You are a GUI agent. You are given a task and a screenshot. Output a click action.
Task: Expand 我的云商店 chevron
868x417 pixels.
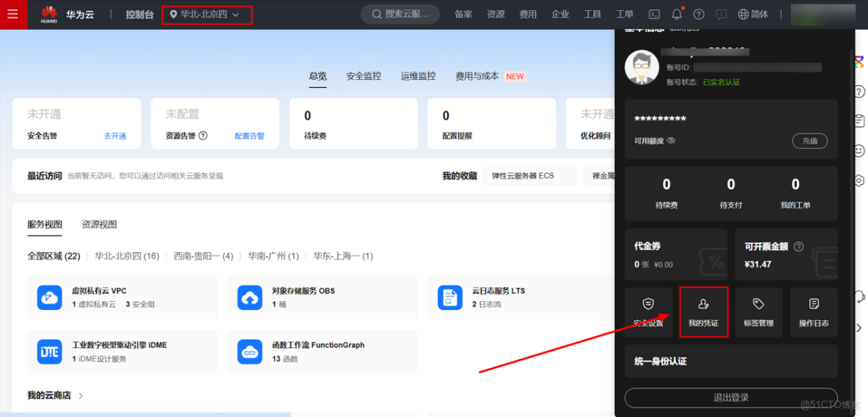click(81, 396)
